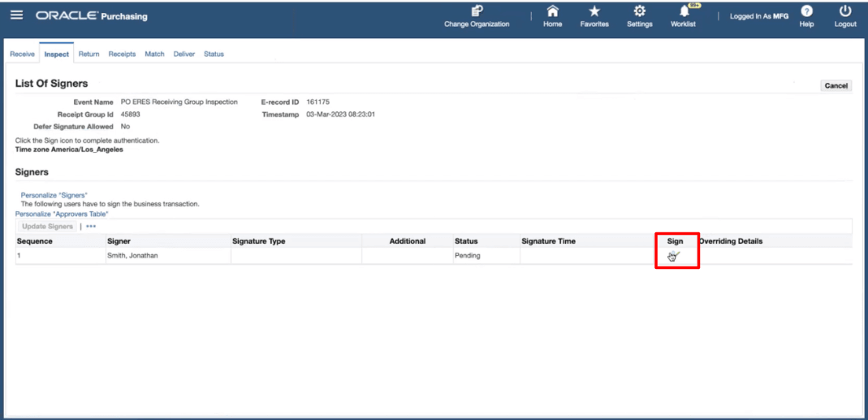Viewport: 868px width, 420px height.
Task: Select the Inspect tab
Action: pyautogui.click(x=57, y=54)
